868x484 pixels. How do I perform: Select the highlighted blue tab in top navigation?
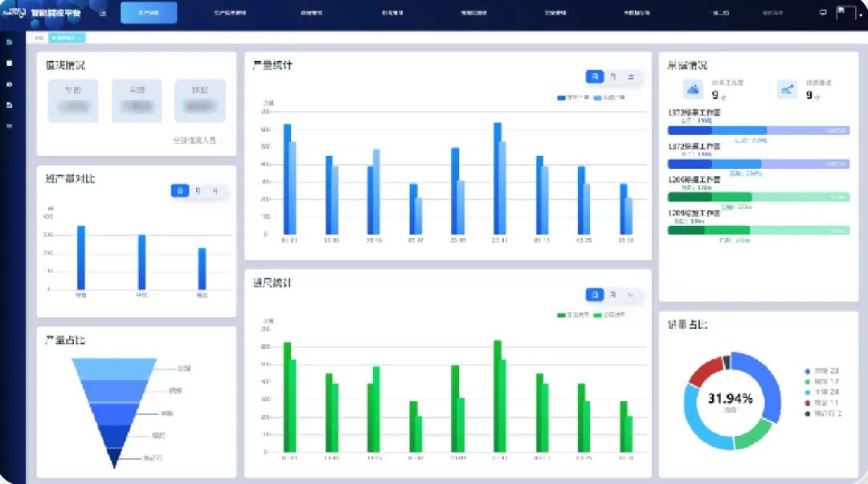[x=149, y=12]
